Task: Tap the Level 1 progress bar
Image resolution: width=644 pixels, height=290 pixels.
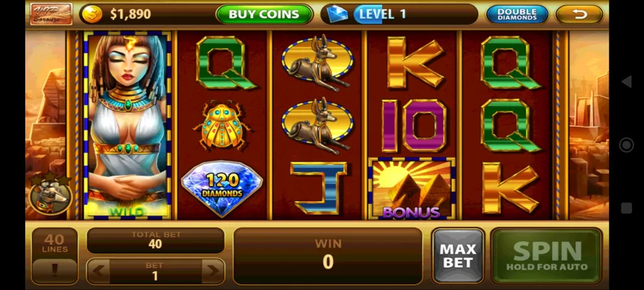Action: point(415,14)
